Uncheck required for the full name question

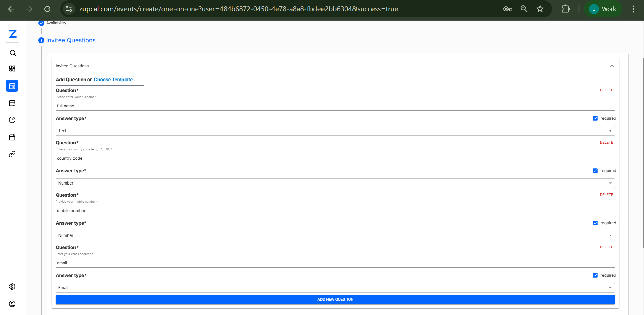pos(595,118)
